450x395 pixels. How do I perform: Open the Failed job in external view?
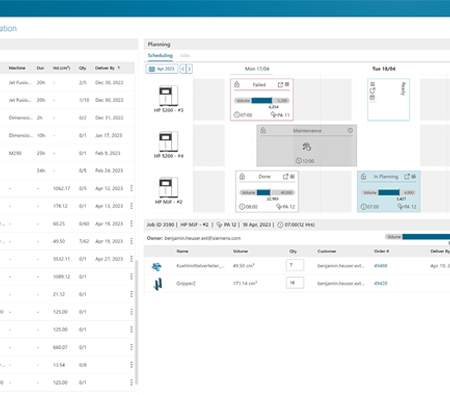280,85
